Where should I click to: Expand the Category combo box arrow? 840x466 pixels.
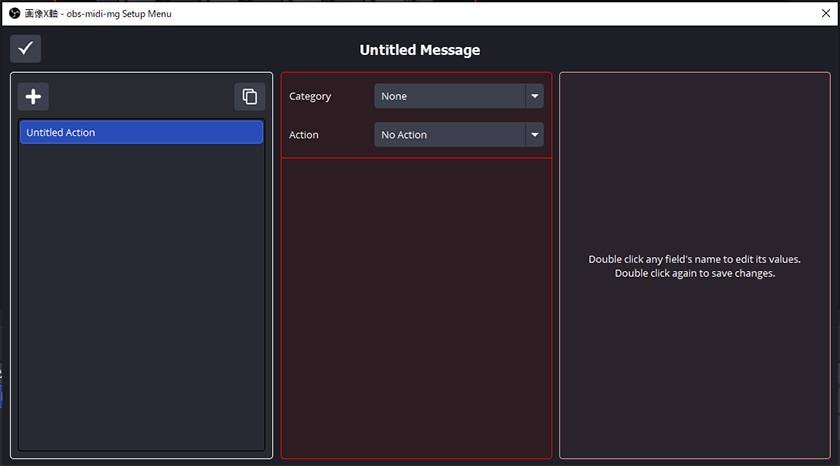(535, 96)
